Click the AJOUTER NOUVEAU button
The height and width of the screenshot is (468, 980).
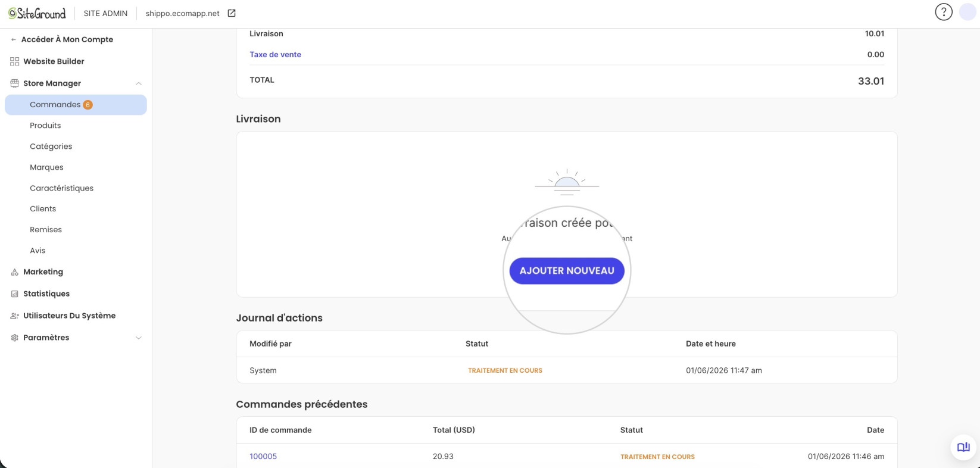[x=567, y=271]
